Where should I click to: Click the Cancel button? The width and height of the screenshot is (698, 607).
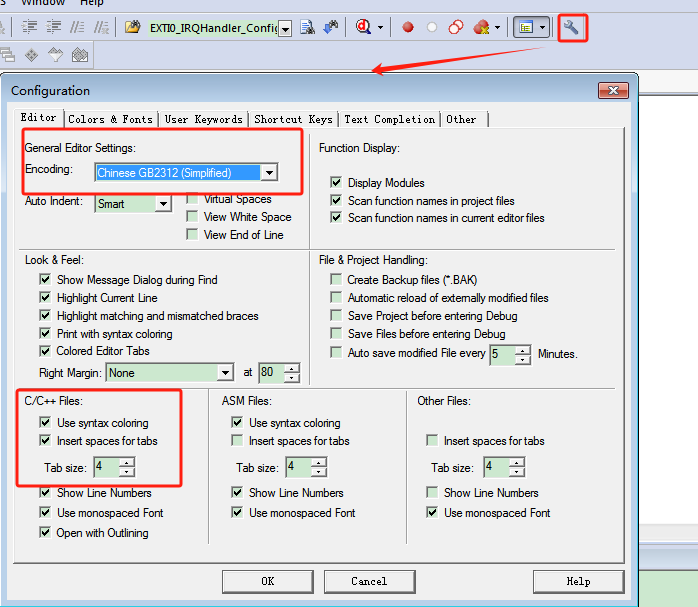pyautogui.click(x=369, y=582)
